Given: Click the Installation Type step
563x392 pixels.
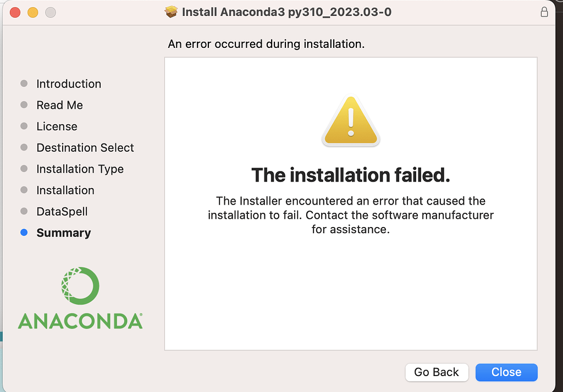Looking at the screenshot, I should click(x=80, y=169).
